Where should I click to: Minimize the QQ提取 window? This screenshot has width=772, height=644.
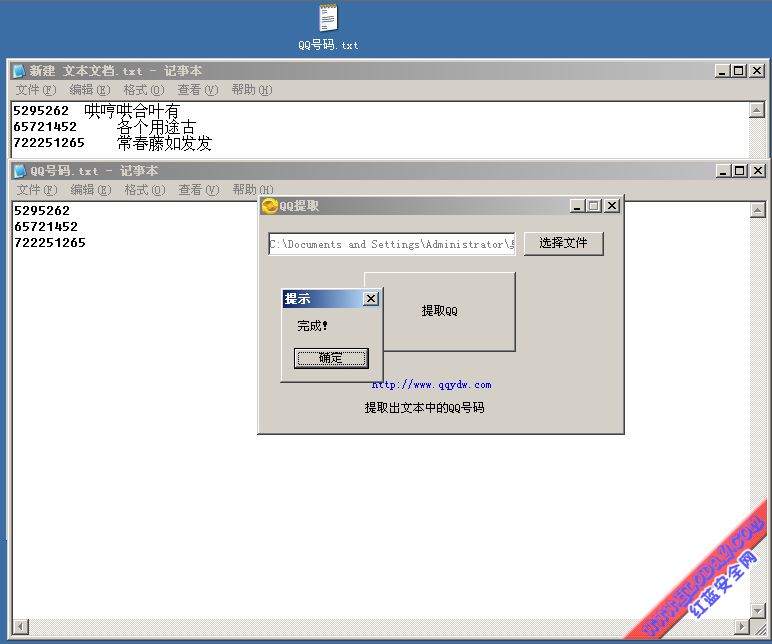tap(577, 206)
